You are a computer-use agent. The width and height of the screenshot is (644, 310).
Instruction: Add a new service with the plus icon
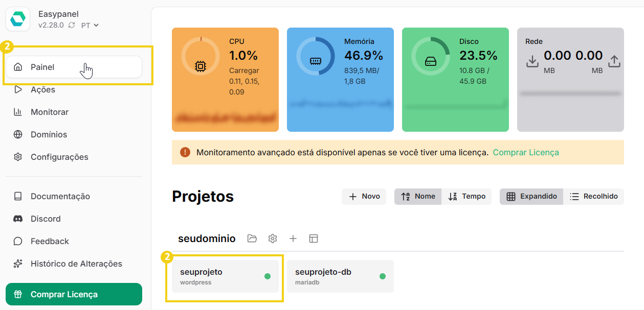293,238
